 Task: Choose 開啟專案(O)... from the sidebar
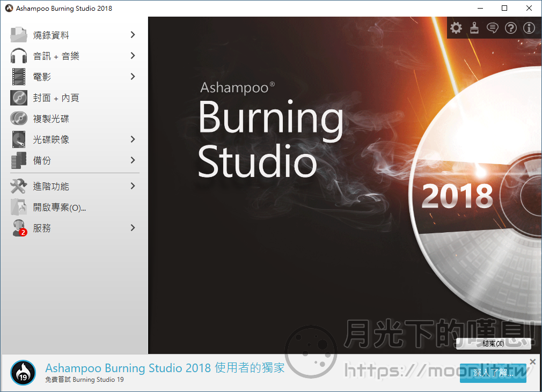59,207
